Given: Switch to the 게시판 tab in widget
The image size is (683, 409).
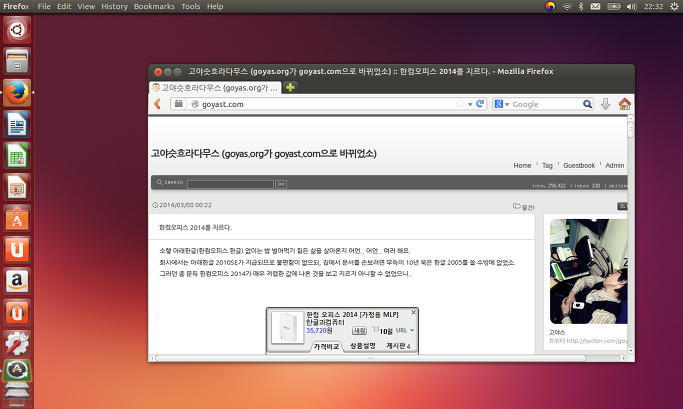Looking at the screenshot, I should [x=398, y=346].
